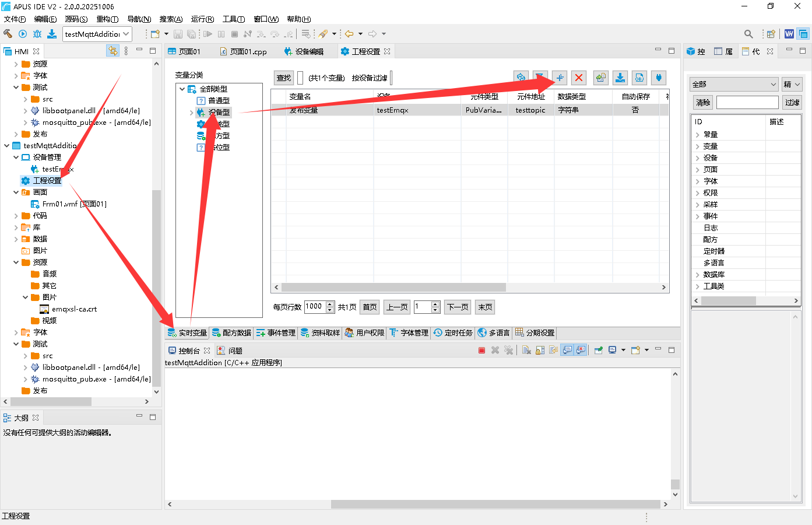Open the 用户权限 bottom tab
Image resolution: width=812 pixels, height=525 pixels.
(x=364, y=332)
